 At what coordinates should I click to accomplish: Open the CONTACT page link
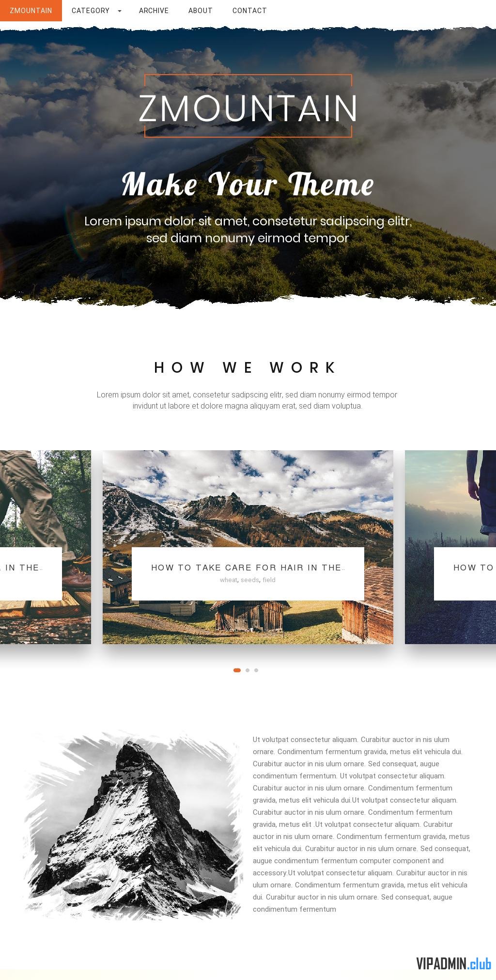[249, 11]
